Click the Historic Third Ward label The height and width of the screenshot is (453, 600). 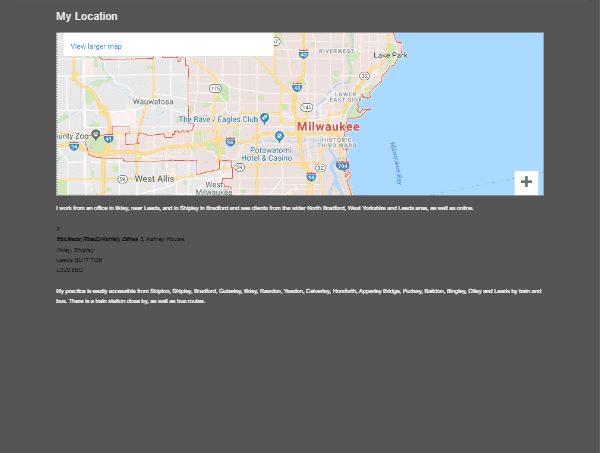[x=337, y=142]
